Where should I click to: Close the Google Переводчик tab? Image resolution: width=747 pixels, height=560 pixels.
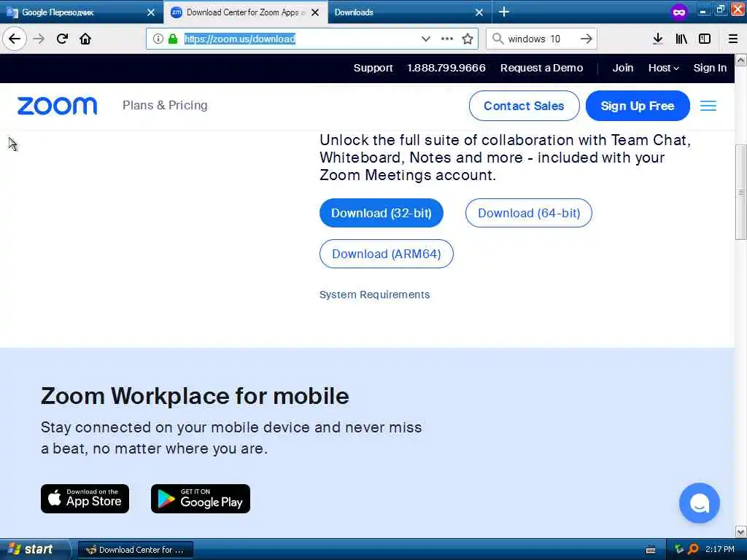(x=151, y=12)
